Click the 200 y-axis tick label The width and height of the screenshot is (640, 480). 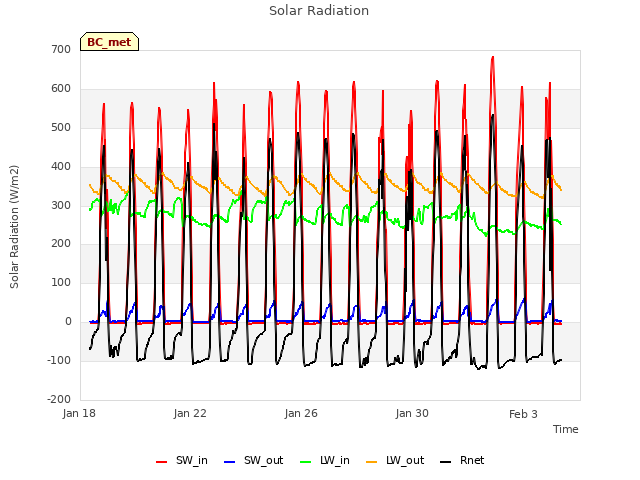(x=61, y=244)
